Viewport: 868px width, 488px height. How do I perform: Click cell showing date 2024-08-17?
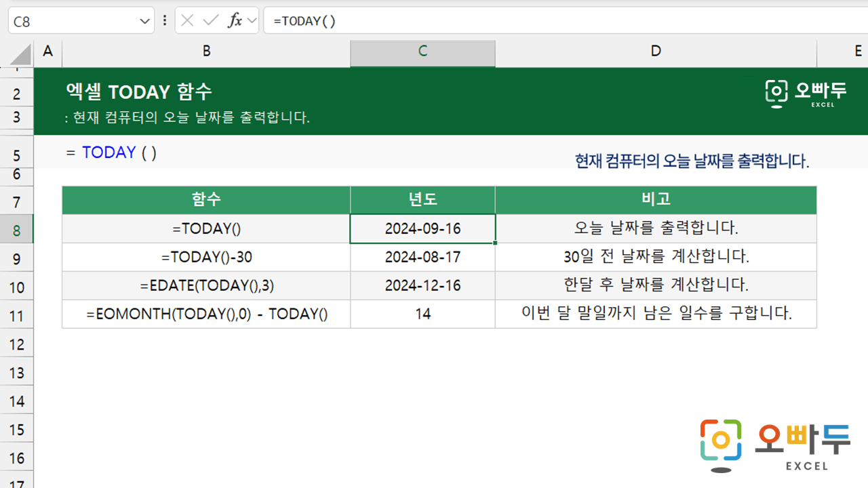422,258
